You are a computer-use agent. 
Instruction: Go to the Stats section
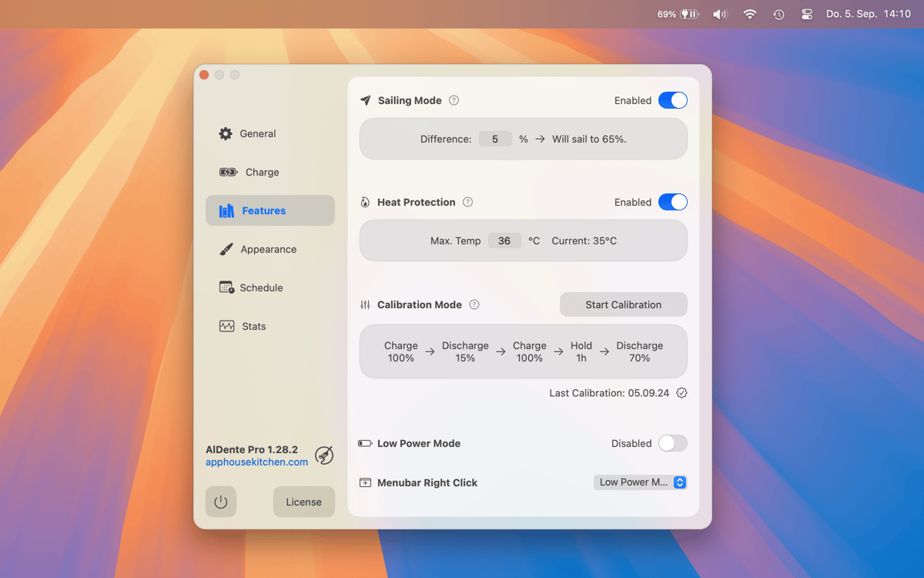point(253,326)
